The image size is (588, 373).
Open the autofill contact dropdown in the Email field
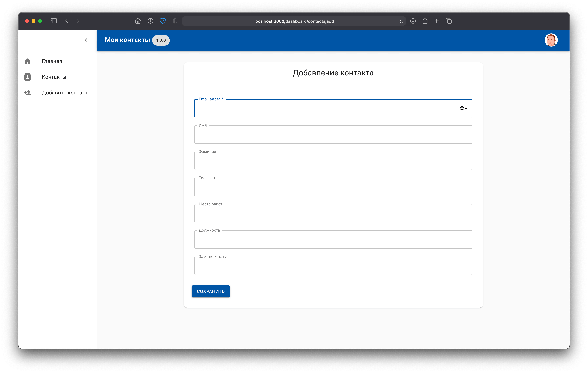(x=463, y=108)
